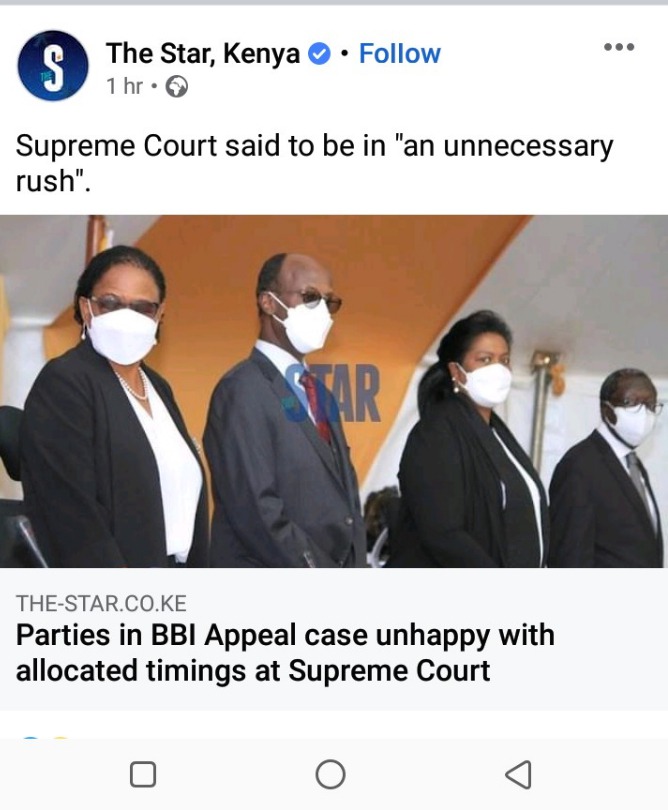Tap the THE-STAR.CO.KE source domain
Image resolution: width=668 pixels, height=810 pixels.
tap(101, 603)
